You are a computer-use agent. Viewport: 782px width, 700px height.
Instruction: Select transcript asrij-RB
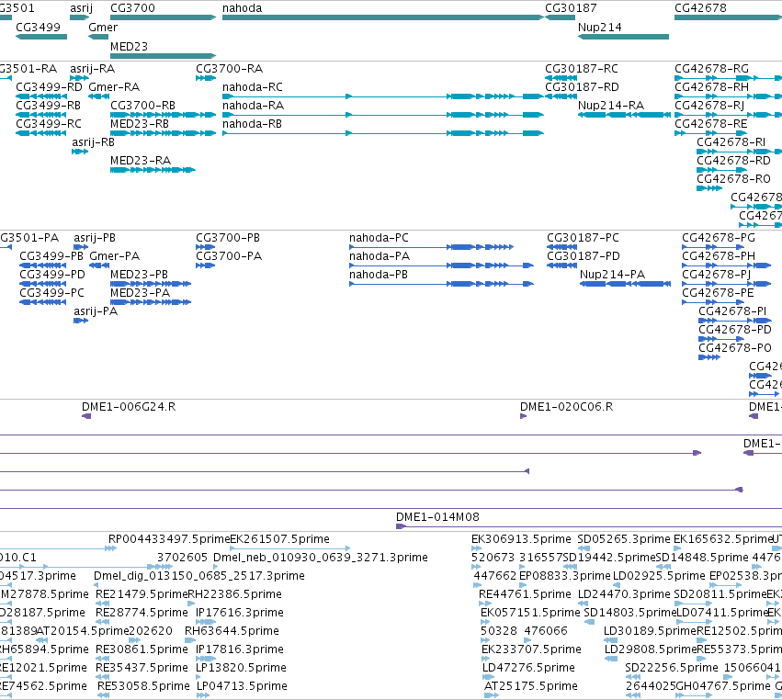point(80,152)
